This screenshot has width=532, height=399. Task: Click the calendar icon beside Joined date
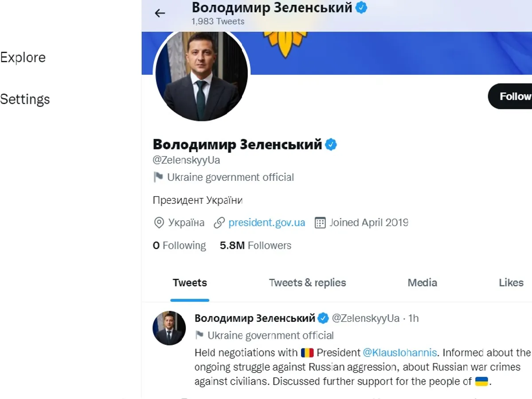tap(320, 223)
